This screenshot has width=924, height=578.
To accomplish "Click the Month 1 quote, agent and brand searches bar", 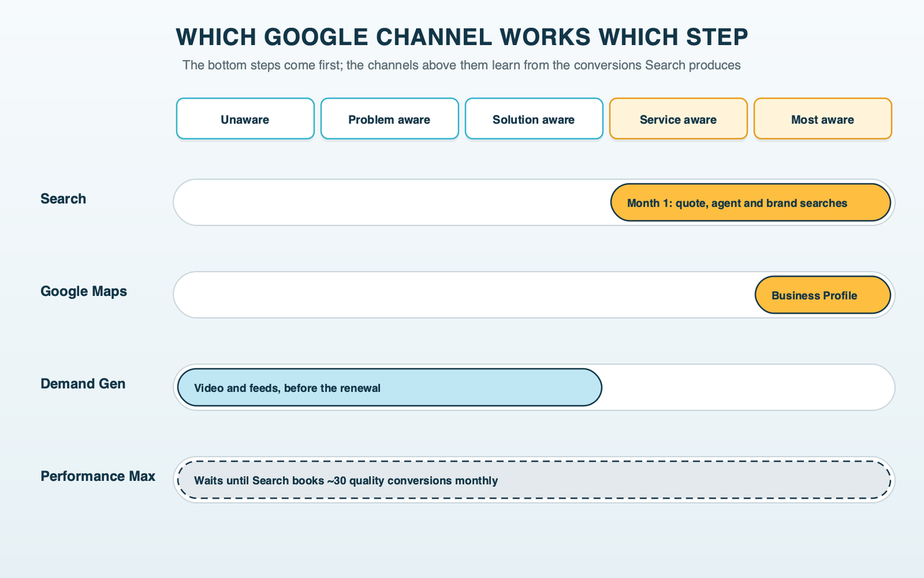I will (x=750, y=202).
